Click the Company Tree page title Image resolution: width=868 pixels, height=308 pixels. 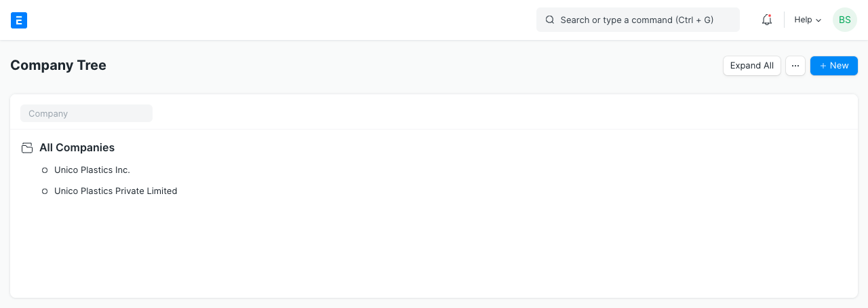[58, 65]
